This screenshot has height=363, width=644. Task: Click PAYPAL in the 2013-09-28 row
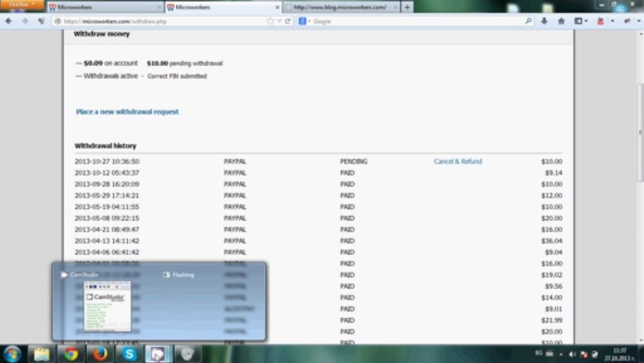point(235,184)
